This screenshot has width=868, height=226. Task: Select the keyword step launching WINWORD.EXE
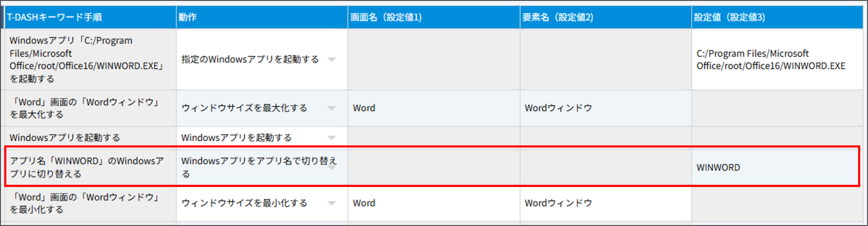pyautogui.click(x=86, y=60)
